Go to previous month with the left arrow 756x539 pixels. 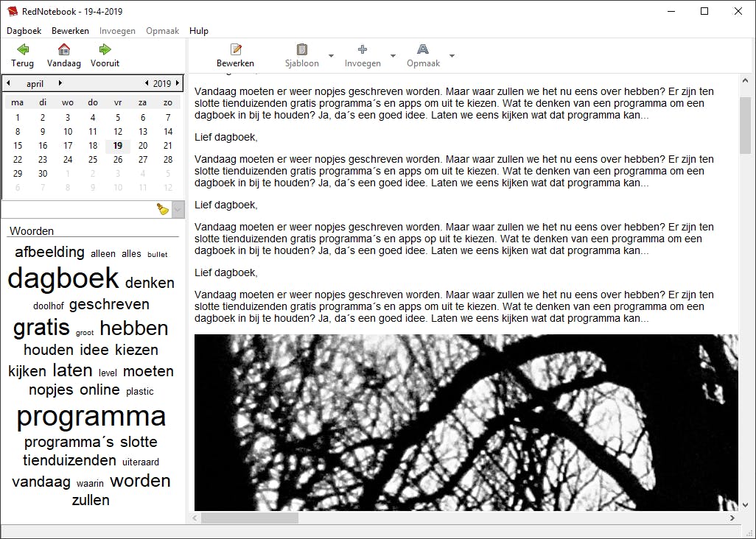[9, 83]
